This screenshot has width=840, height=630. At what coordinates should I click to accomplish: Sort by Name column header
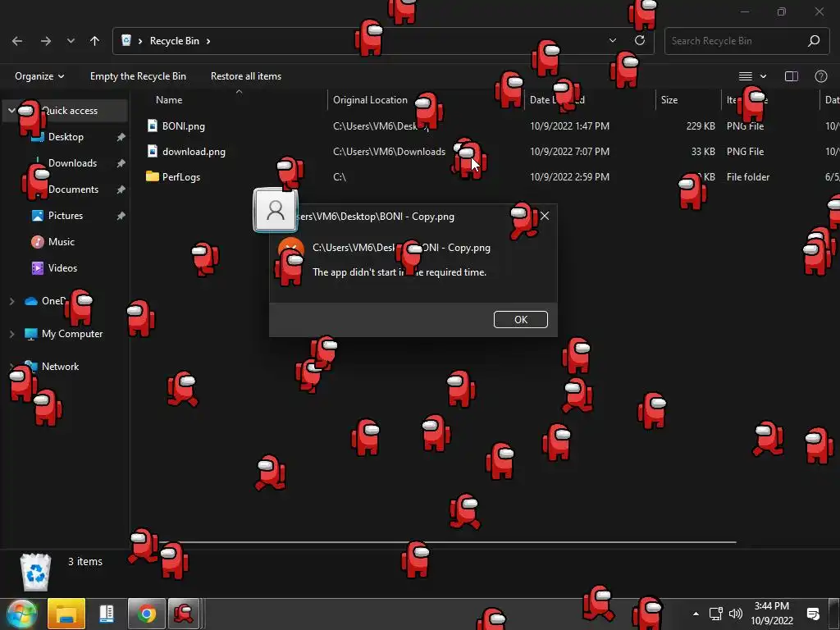click(x=169, y=99)
